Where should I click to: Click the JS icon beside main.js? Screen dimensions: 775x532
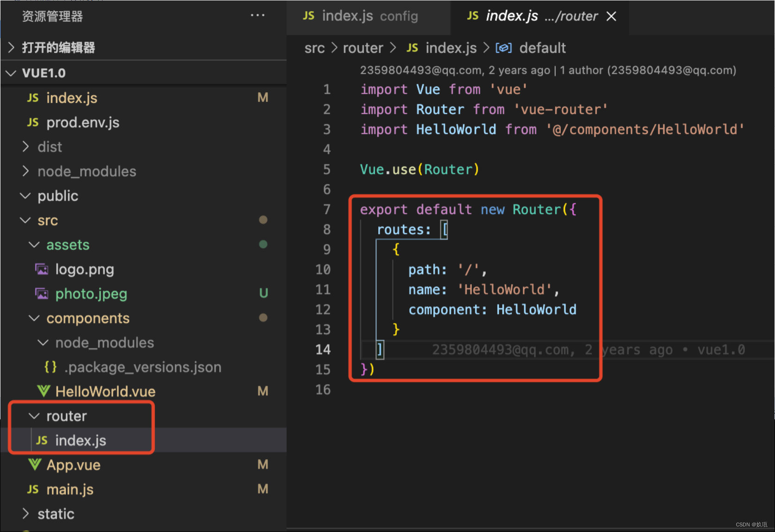[x=32, y=489]
